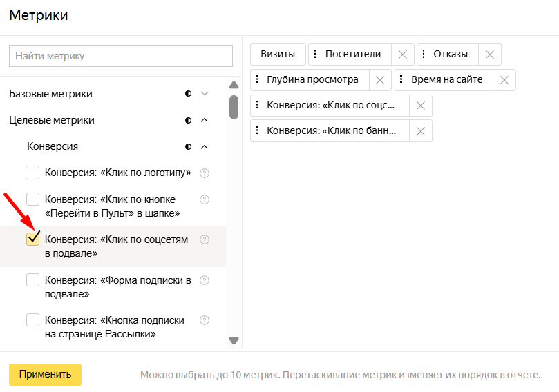
Task: Click the Визиты metric chip
Action: click(278, 55)
